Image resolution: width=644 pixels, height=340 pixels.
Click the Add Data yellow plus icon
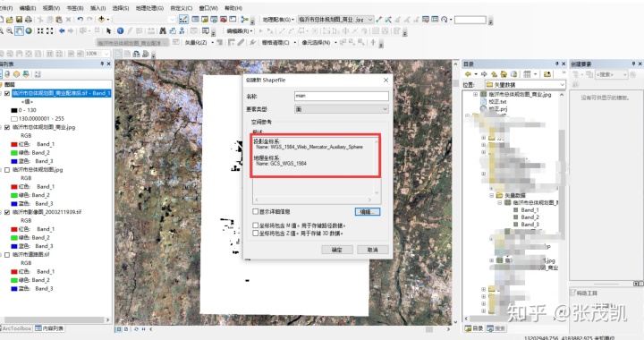point(101,20)
